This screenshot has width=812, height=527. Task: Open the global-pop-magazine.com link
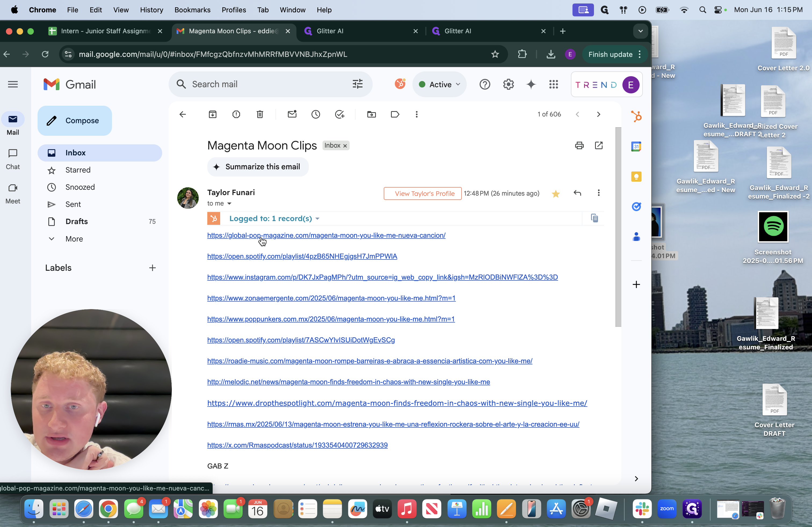pos(326,235)
